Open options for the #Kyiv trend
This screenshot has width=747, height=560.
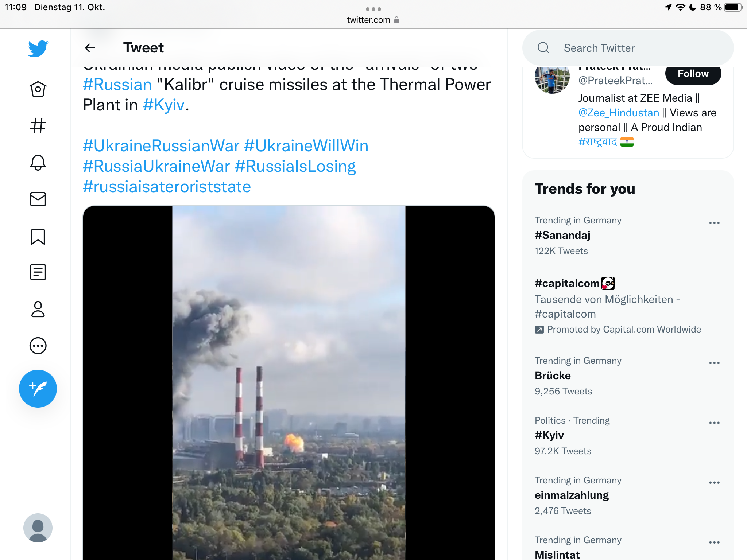[714, 423]
